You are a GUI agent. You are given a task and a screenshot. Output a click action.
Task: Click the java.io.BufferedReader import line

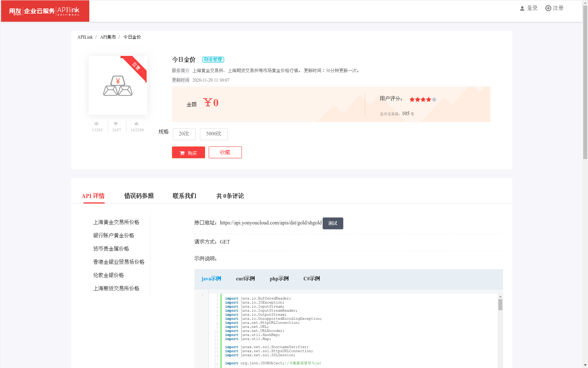(258, 298)
